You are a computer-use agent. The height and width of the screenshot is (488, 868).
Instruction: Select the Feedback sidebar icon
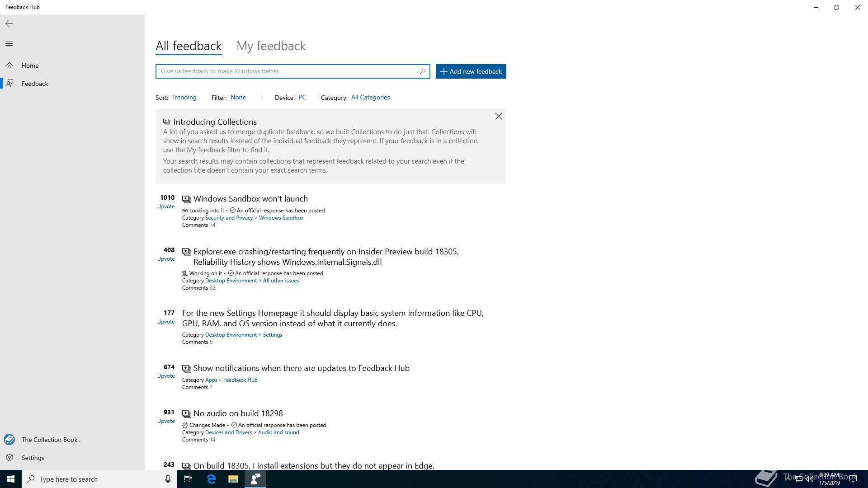(x=9, y=84)
